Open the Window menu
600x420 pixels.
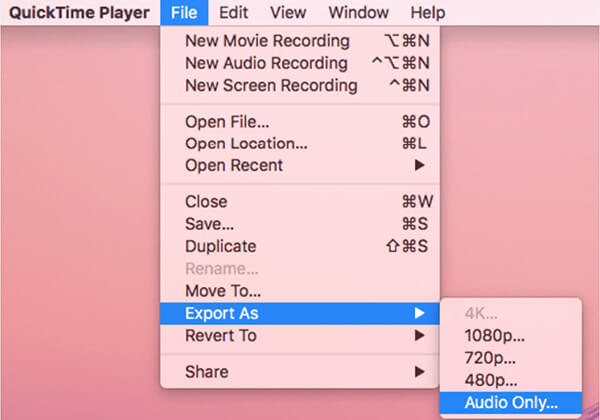click(359, 13)
